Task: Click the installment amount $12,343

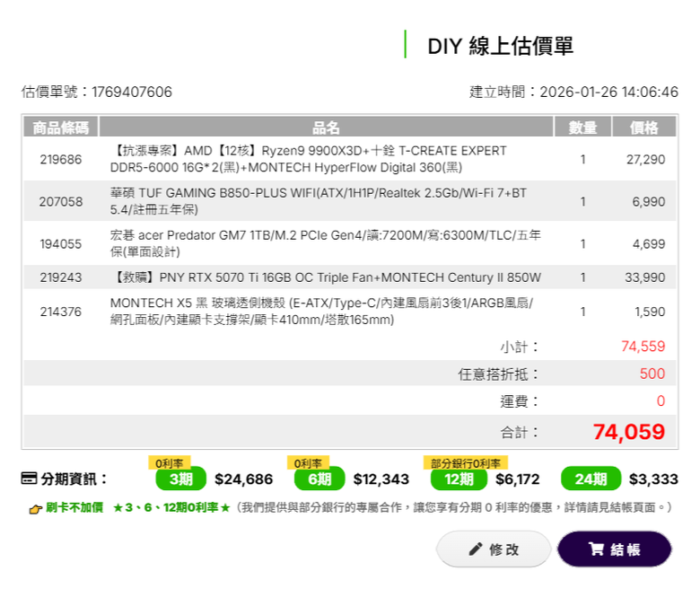Action: tap(381, 479)
